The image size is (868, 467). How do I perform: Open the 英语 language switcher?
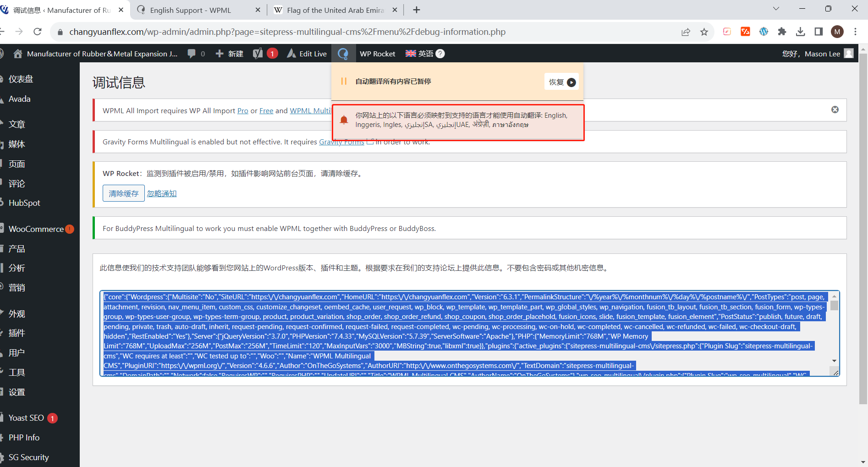pyautogui.click(x=419, y=54)
